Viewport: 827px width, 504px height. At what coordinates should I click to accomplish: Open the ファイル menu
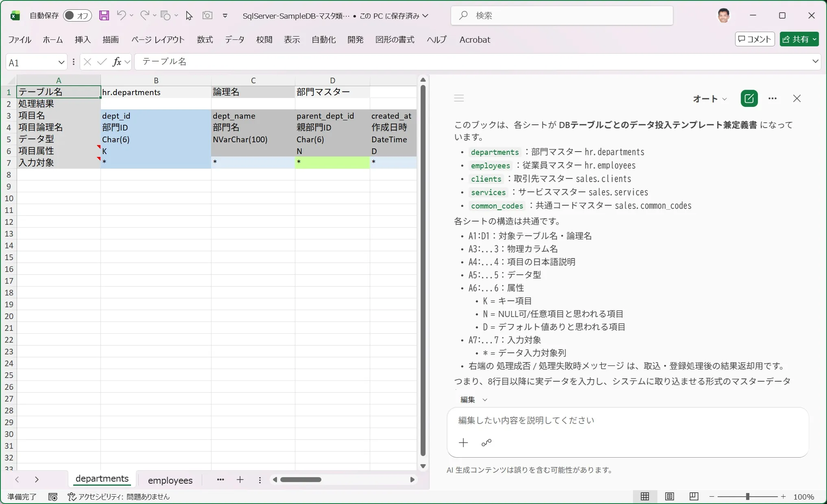20,39
